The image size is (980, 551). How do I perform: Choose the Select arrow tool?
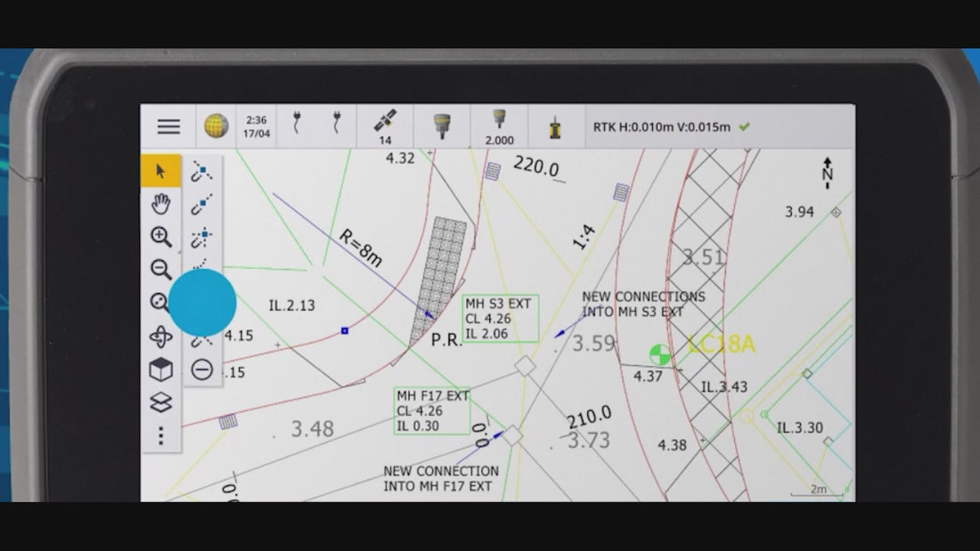(160, 171)
